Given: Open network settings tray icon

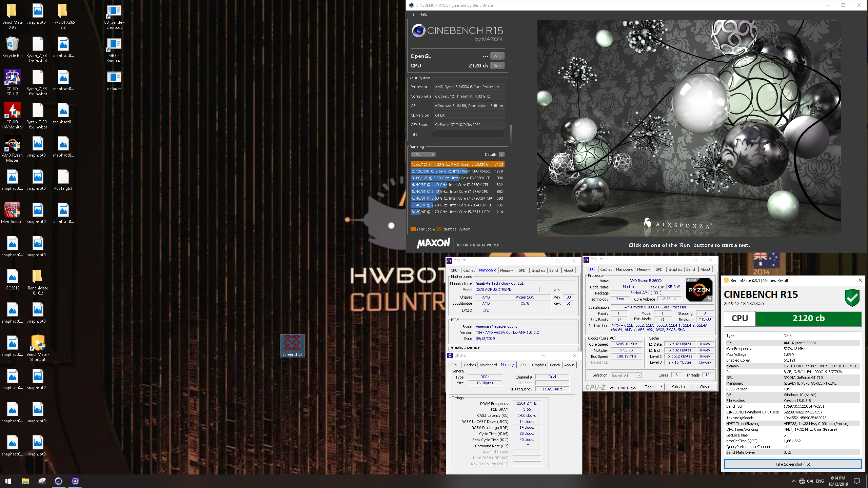Looking at the screenshot, I should (x=802, y=481).
